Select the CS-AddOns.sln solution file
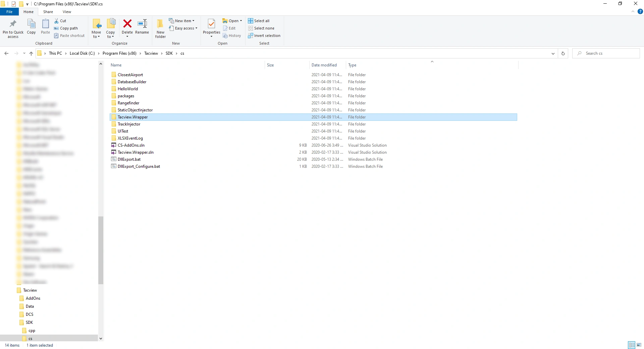The height and width of the screenshot is (349, 644). 131,145
